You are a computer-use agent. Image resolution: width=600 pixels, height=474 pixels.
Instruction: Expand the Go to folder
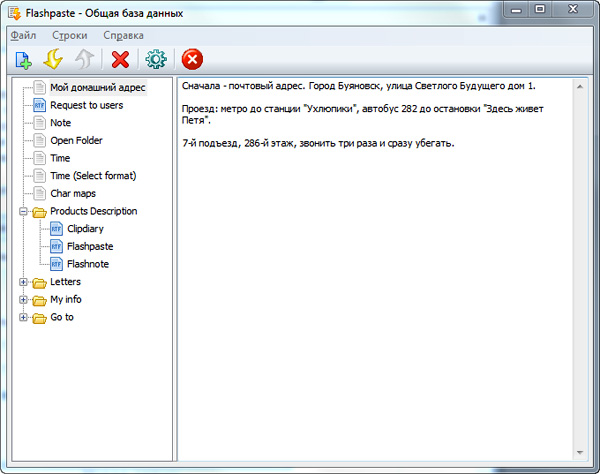[24, 318]
